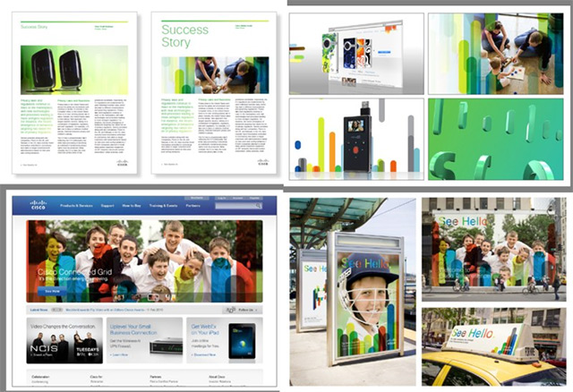
Task: Click the Cisco logo on the right Success Story page
Action: [x=261, y=164]
